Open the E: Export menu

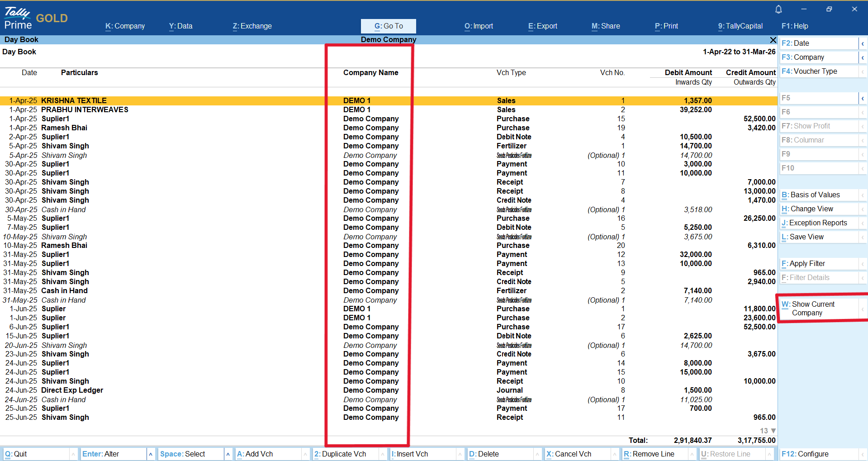pos(542,26)
